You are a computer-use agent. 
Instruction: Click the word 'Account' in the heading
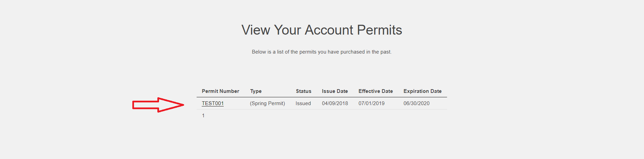(329, 30)
